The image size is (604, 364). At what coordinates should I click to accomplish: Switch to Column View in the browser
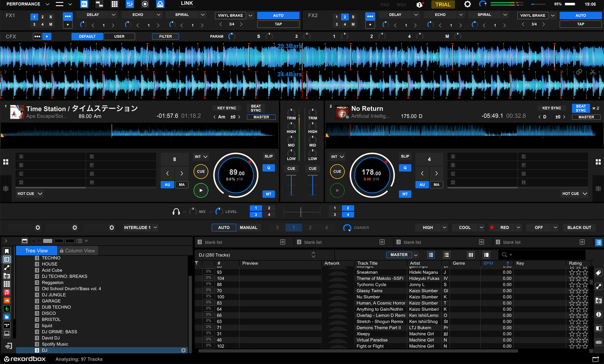[x=77, y=250]
